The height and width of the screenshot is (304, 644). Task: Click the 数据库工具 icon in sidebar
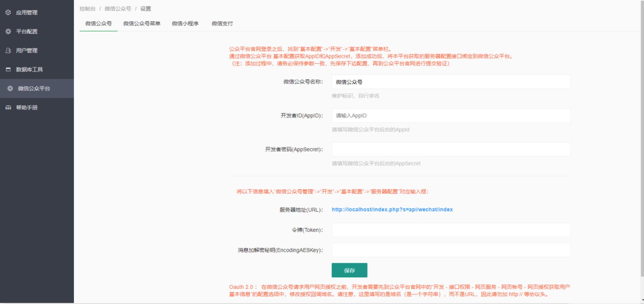pos(8,69)
